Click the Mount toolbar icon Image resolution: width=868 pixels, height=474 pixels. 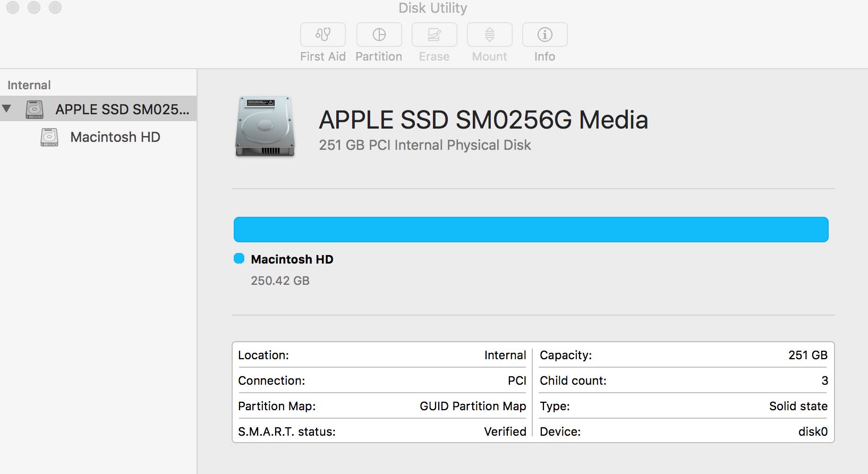489,35
